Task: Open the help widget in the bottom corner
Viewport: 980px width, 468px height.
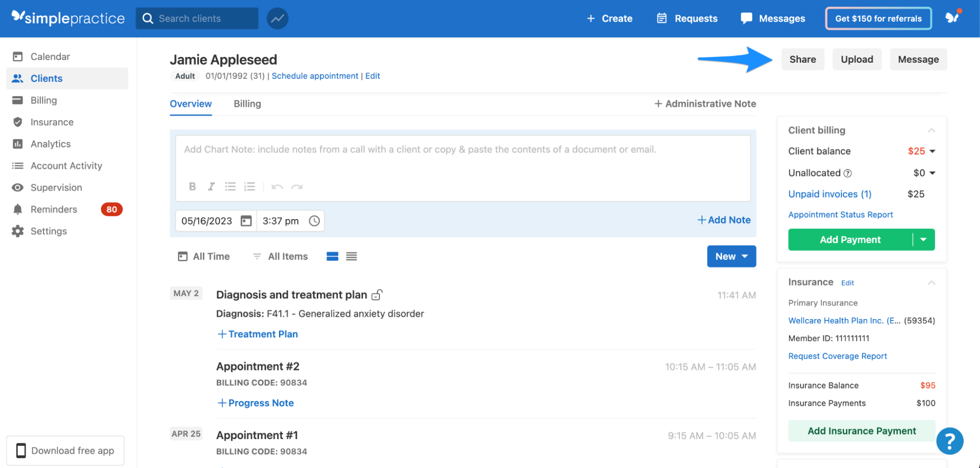Action: tap(950, 441)
